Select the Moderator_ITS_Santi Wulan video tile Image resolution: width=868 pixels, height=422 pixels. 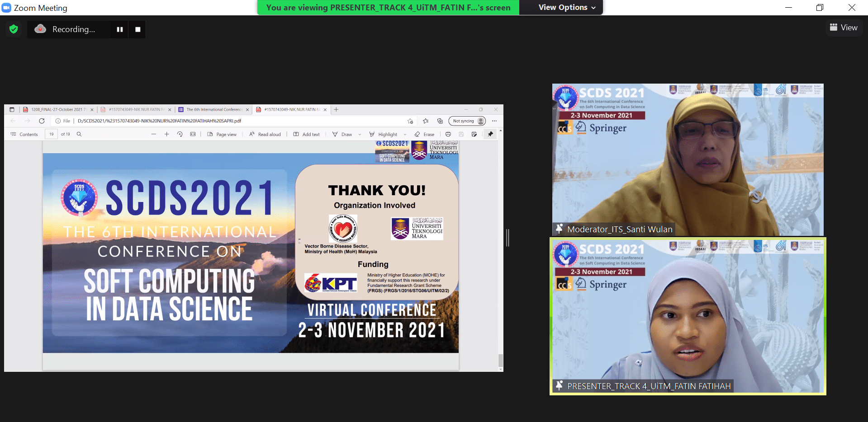pyautogui.click(x=687, y=159)
